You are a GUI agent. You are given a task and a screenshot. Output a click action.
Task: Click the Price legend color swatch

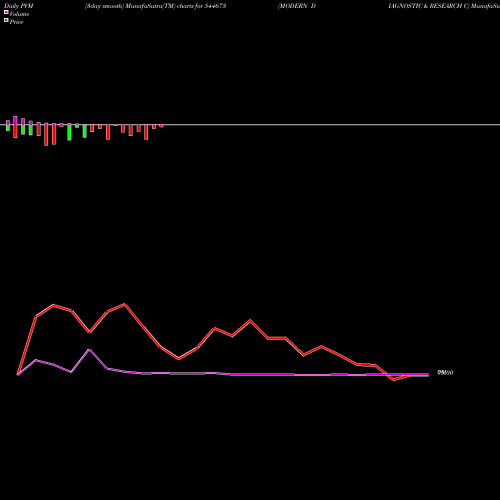6,20
